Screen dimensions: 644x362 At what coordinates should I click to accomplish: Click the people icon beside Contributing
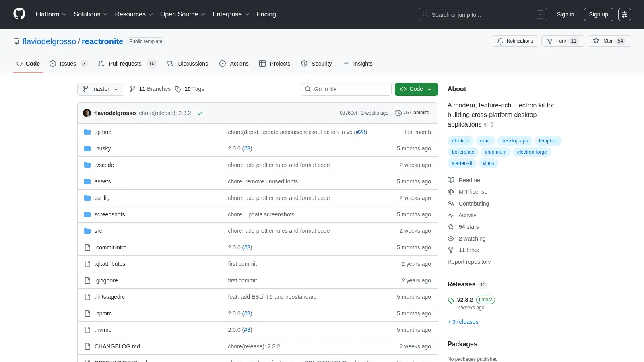click(451, 204)
